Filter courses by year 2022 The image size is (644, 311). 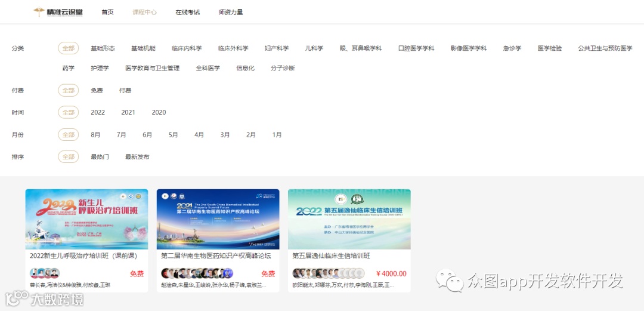pos(98,112)
